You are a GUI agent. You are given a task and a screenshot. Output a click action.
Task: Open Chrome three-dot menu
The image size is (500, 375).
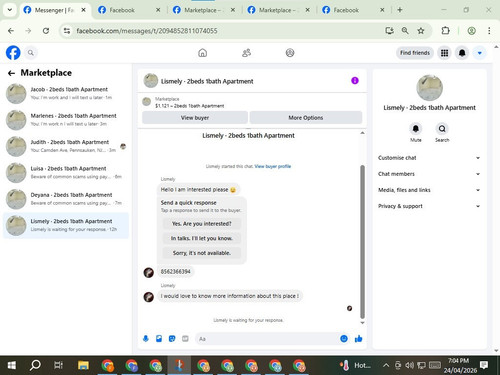point(489,31)
